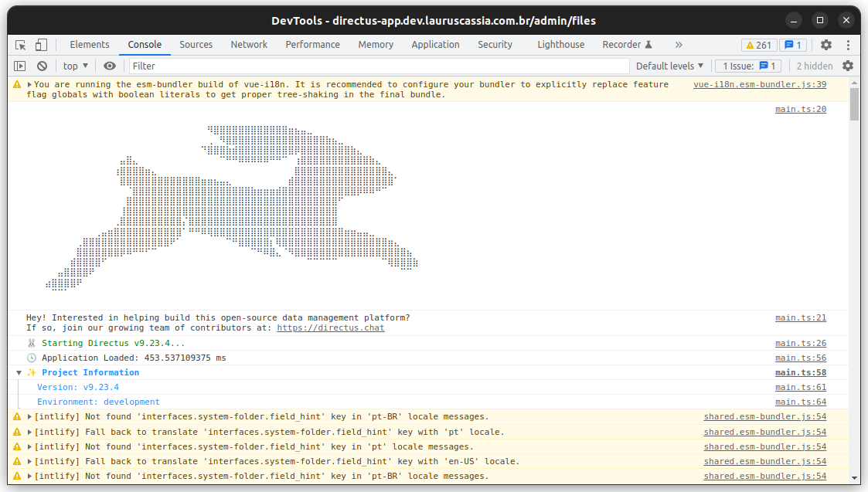The width and height of the screenshot is (868, 492).
Task: Open source link main.ts:20
Action: click(x=801, y=110)
